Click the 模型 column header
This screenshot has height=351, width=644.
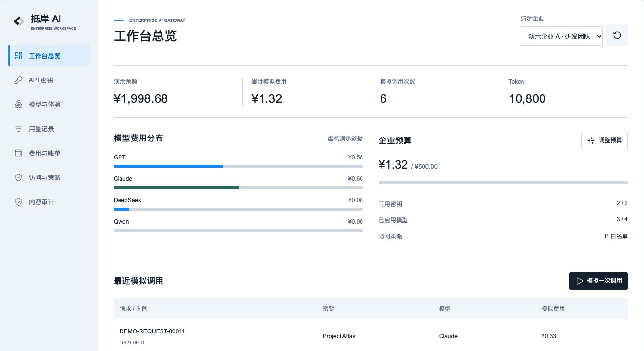(x=445, y=309)
